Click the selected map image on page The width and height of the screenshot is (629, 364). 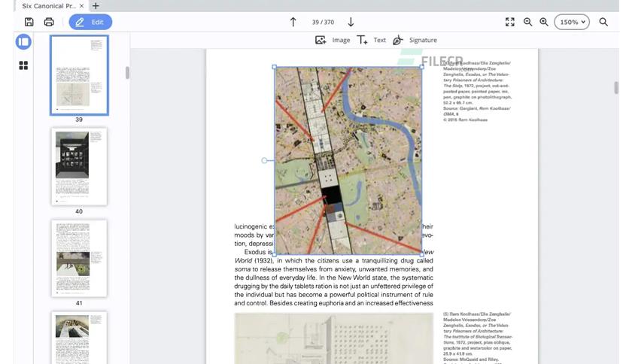[348, 161]
